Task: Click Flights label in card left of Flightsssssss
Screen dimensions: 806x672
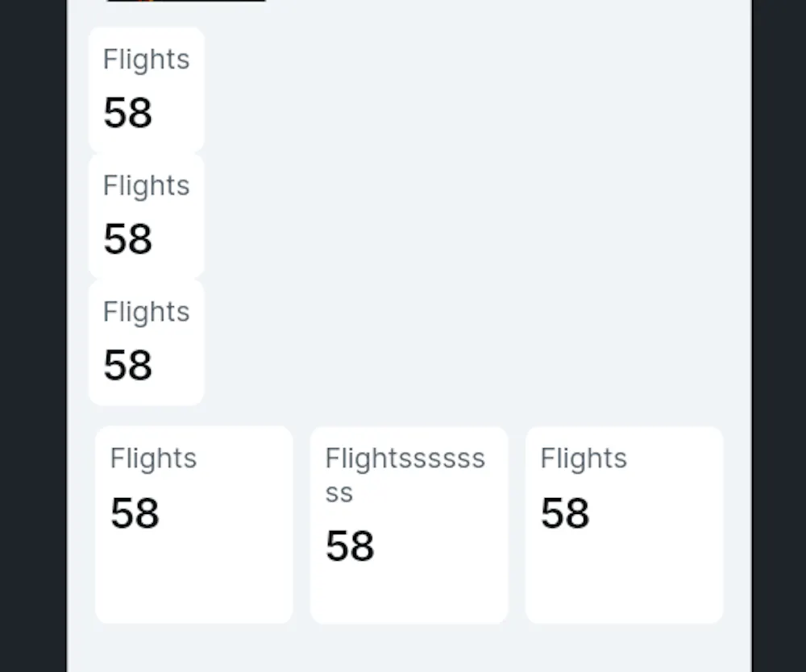Action: click(x=153, y=458)
